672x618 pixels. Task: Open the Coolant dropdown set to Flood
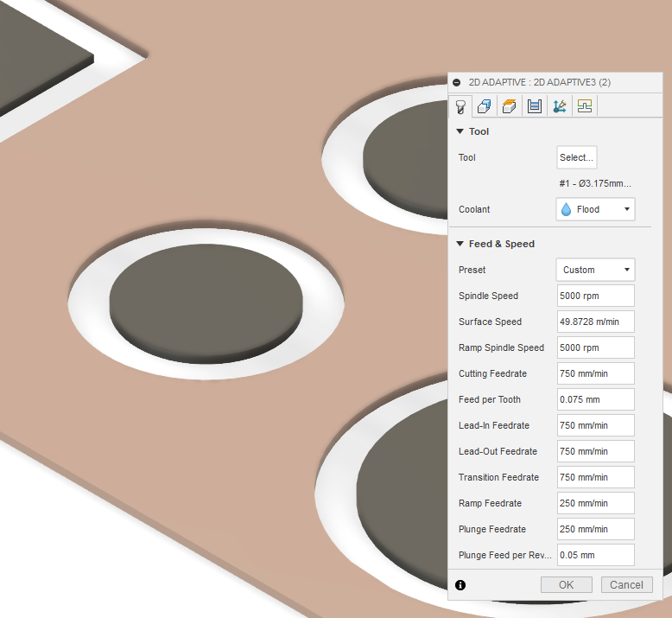click(595, 209)
